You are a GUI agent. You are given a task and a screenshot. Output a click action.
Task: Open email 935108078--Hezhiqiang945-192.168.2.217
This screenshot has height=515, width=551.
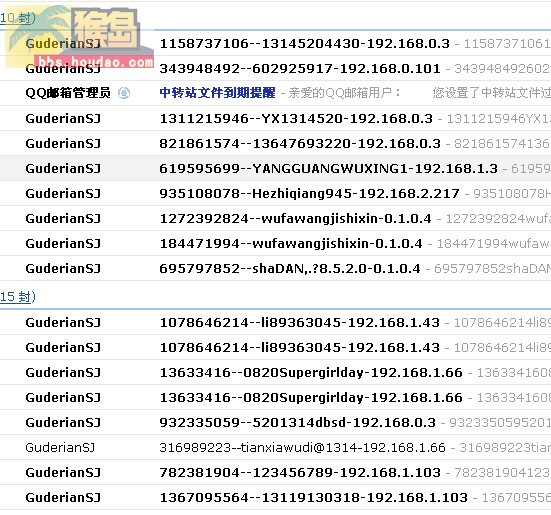coord(309,194)
